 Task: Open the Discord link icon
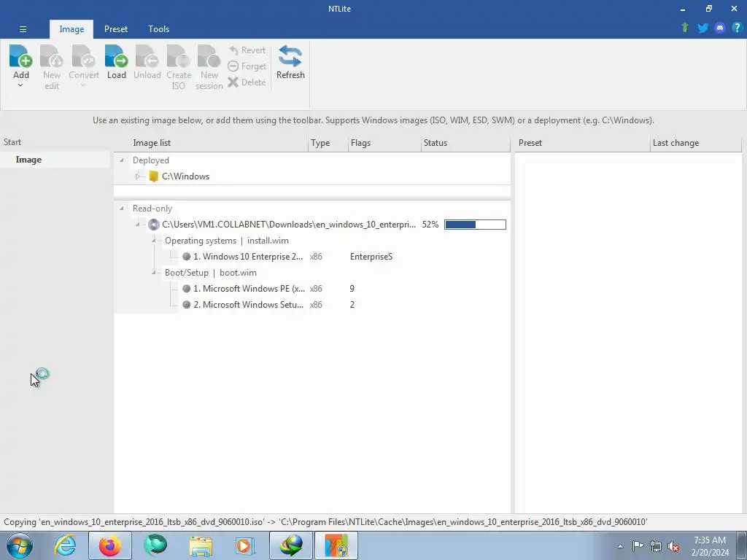point(720,28)
